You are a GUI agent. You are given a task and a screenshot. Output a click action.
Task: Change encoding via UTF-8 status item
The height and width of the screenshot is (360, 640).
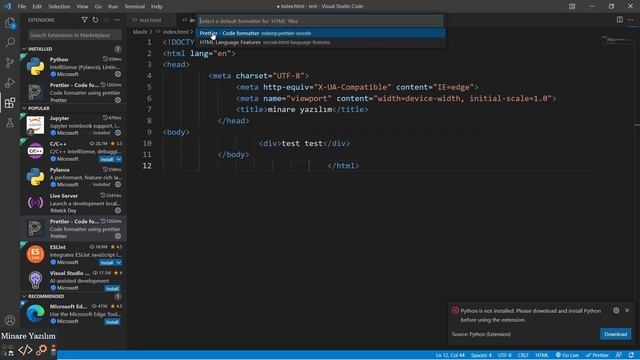pyautogui.click(x=504, y=355)
